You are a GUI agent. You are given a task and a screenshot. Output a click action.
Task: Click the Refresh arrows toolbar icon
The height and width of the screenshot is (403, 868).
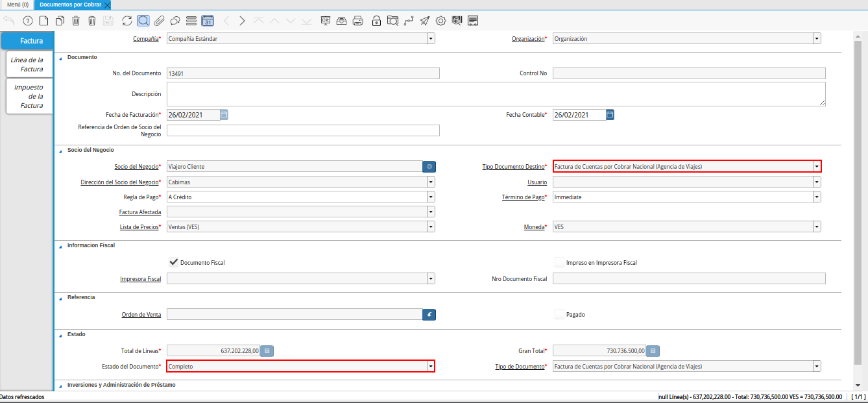pyautogui.click(x=127, y=21)
